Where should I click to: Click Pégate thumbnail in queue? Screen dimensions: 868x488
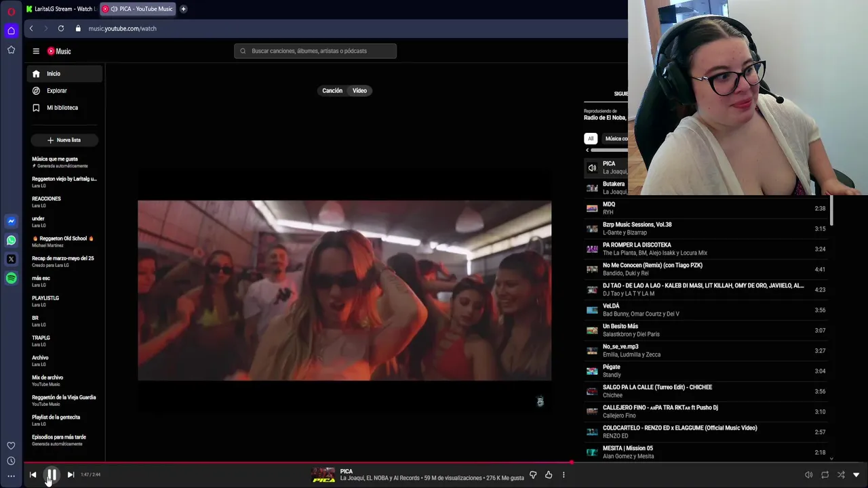[592, 371]
